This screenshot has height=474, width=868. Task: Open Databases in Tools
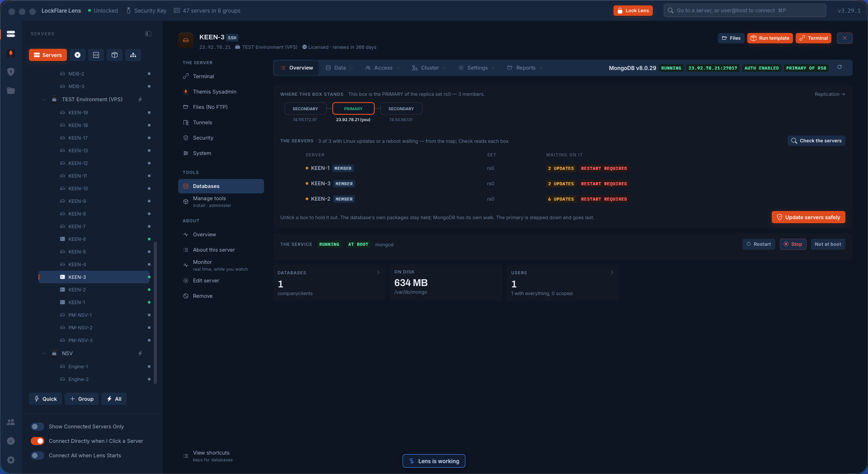221,186
